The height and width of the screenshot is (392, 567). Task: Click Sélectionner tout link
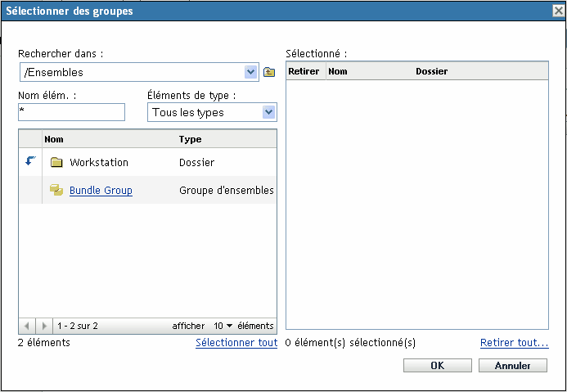coord(236,343)
